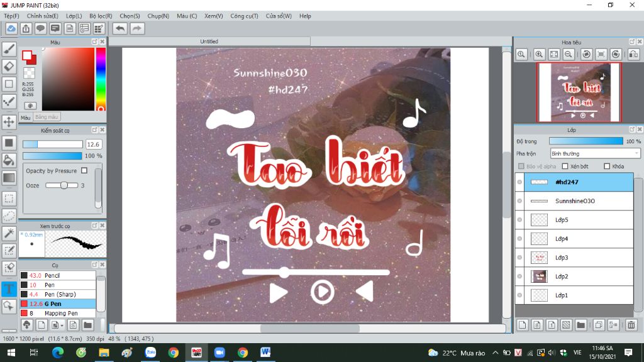Viewport: 644px width, 362px height.
Task: Select the Mapping Pen brush
Action: coord(57,313)
